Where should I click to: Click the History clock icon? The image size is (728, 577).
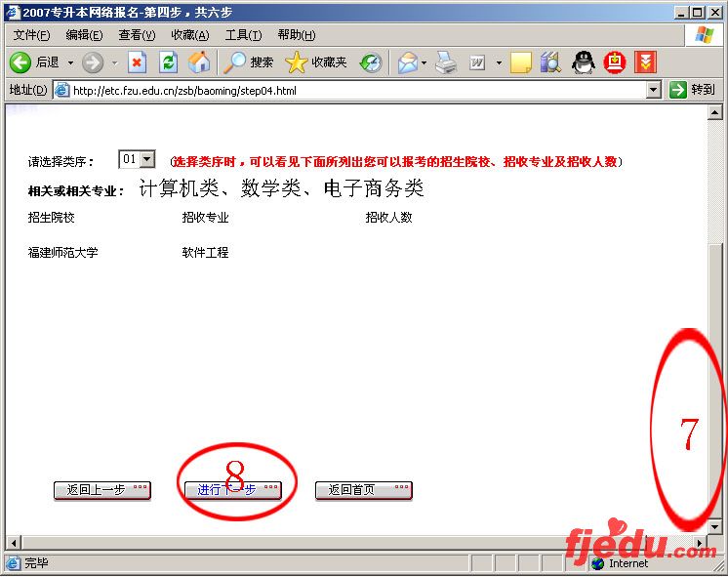pos(371,62)
